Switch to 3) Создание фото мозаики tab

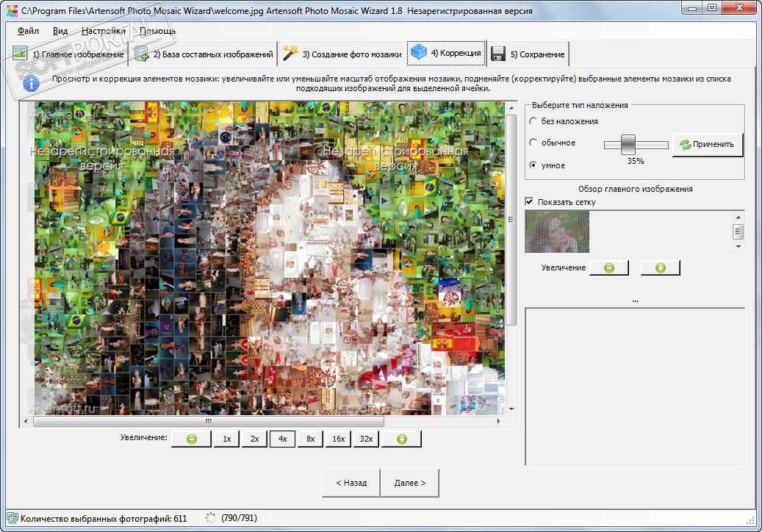coord(342,54)
